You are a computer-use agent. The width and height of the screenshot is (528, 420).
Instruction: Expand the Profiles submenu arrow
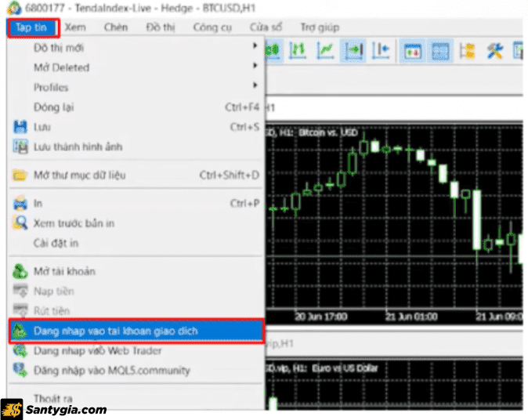click(255, 85)
